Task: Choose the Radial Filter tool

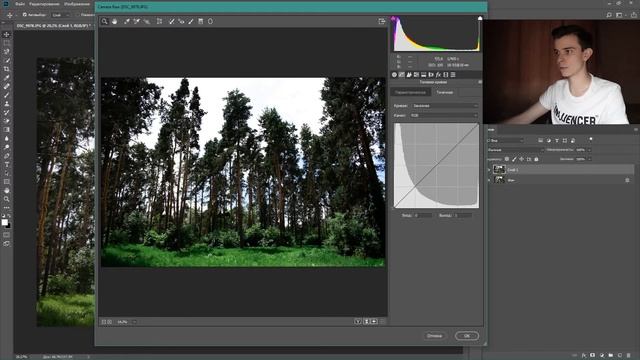Action: pos(211,21)
